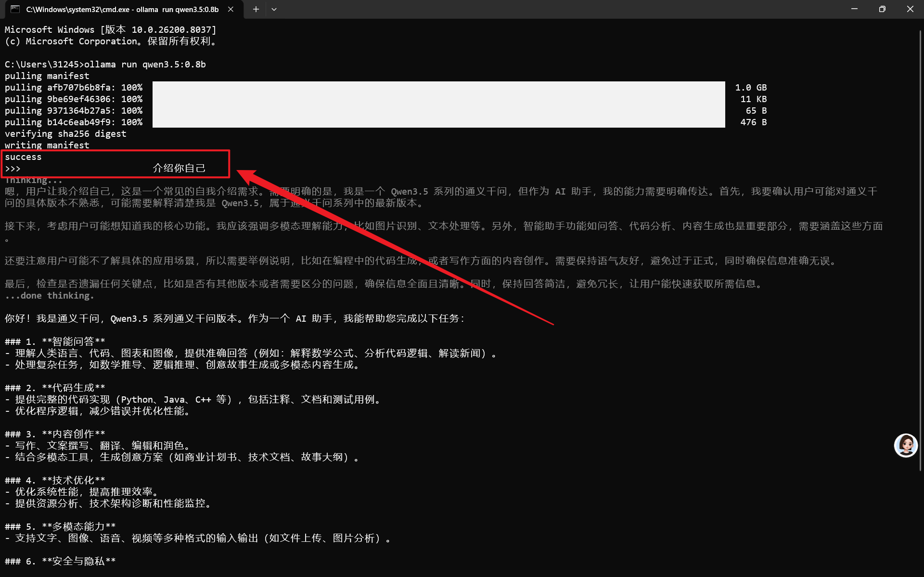Click the heading '### 6. **安全与隐私**'
The image size is (924, 577).
[x=60, y=561]
